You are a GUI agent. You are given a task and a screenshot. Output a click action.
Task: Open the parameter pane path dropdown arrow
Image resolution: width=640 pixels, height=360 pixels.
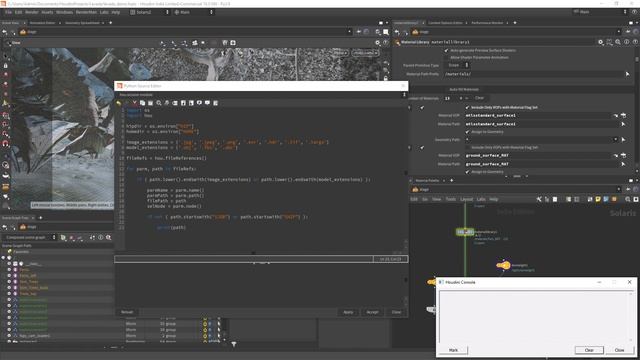(x=618, y=32)
